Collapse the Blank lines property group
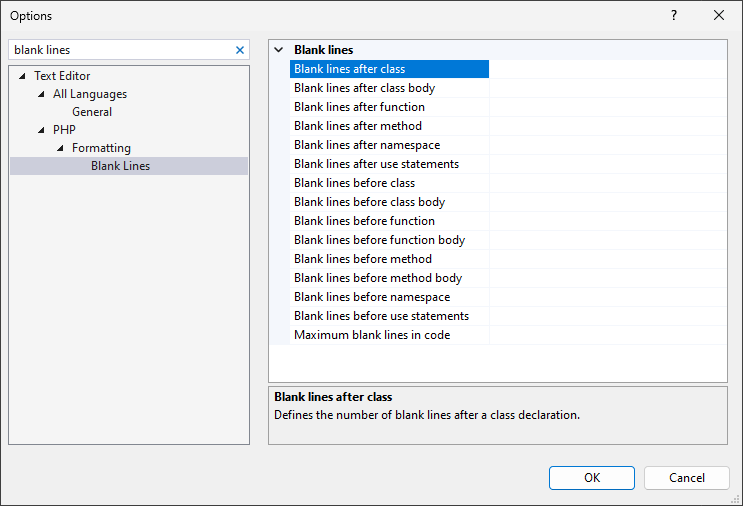 [x=279, y=50]
